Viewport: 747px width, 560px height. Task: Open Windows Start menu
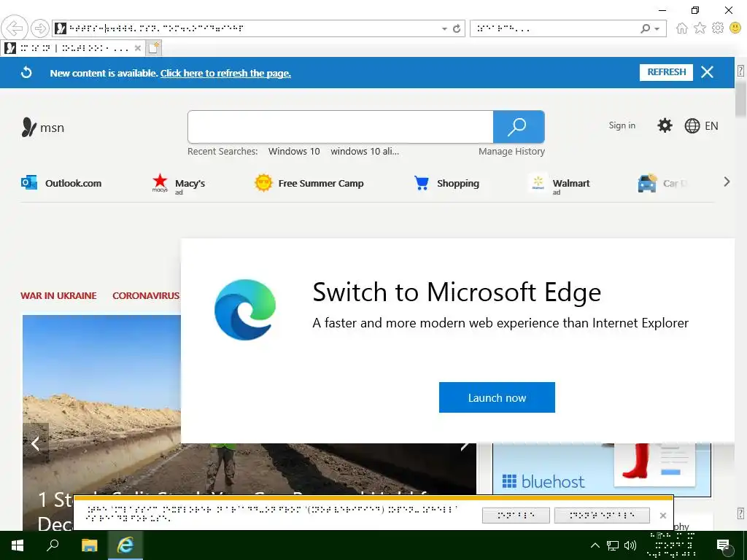[x=18, y=545]
